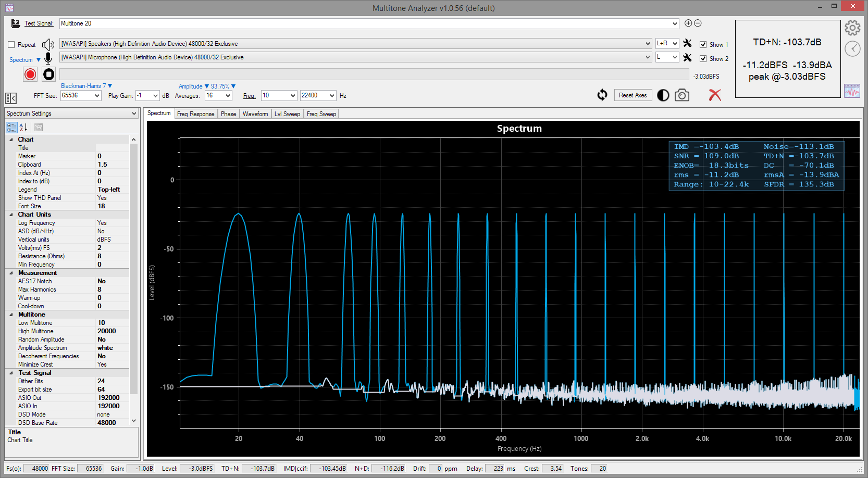The height and width of the screenshot is (478, 868).
Task: Switch to the Phase tab
Action: coord(228,114)
